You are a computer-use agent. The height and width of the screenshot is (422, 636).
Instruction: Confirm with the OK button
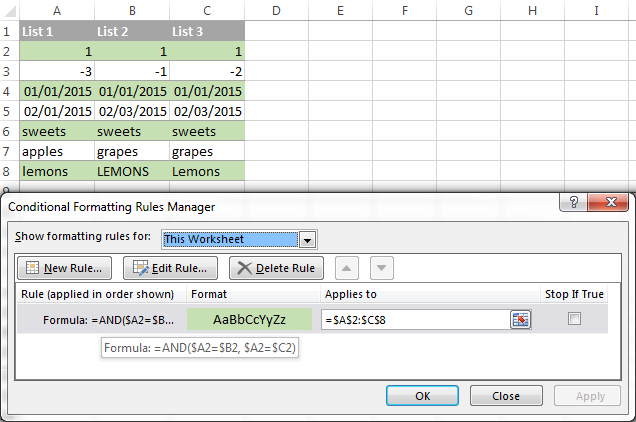pyautogui.click(x=422, y=396)
